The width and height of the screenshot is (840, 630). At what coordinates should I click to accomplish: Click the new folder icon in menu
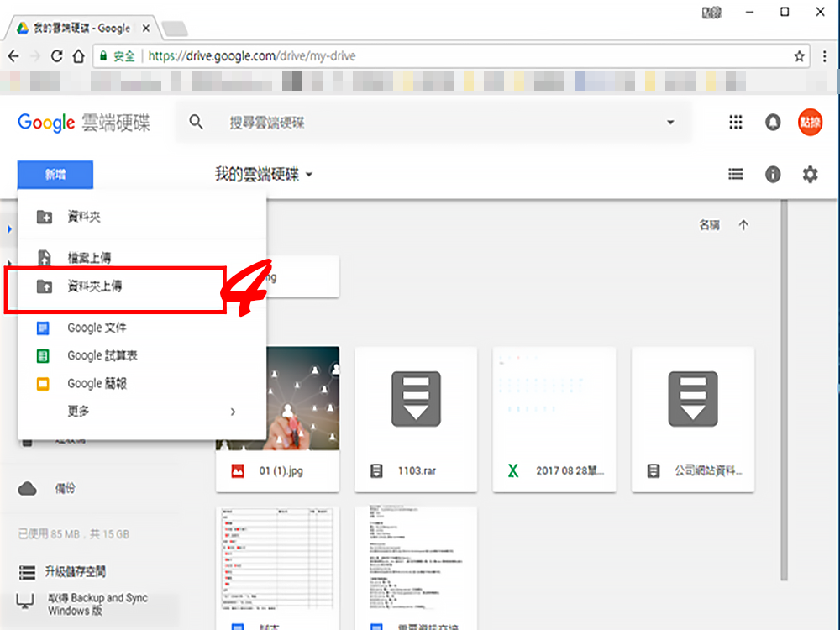click(45, 217)
